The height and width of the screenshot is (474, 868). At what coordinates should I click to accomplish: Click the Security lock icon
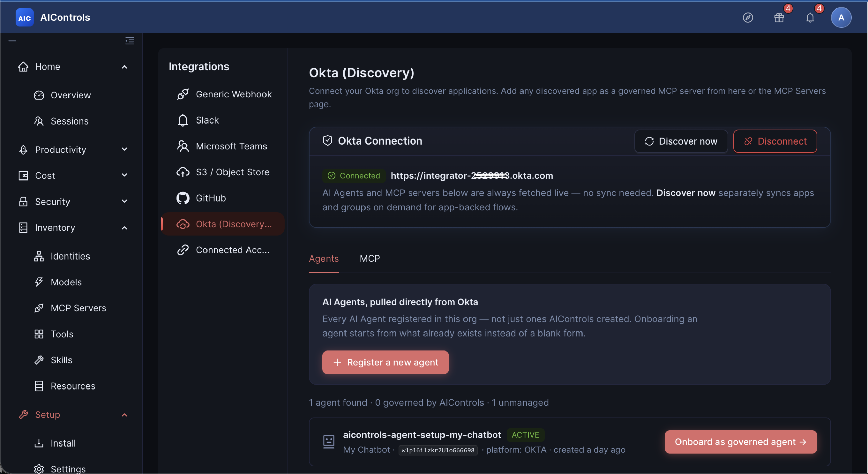23,202
